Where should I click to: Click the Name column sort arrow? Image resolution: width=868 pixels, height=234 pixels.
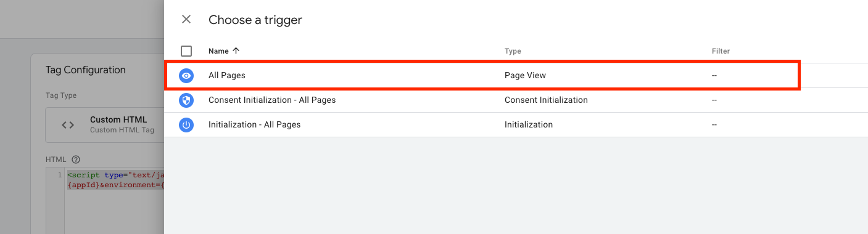pyautogui.click(x=236, y=51)
